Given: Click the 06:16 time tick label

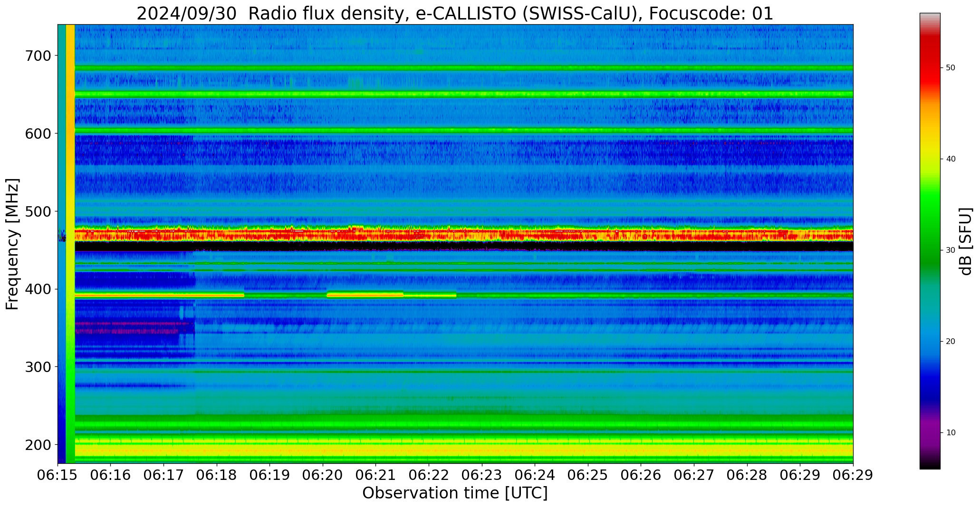Looking at the screenshot, I should coord(111,475).
